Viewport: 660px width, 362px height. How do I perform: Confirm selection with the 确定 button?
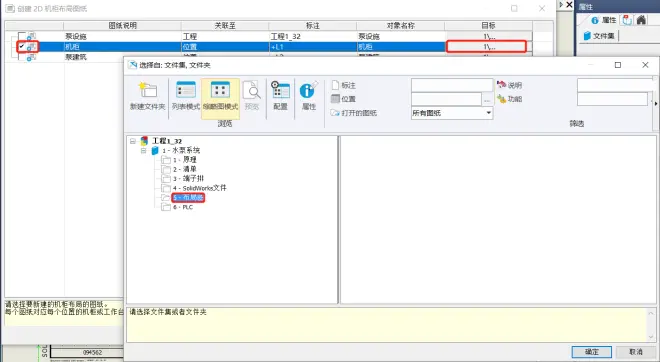coord(591,352)
